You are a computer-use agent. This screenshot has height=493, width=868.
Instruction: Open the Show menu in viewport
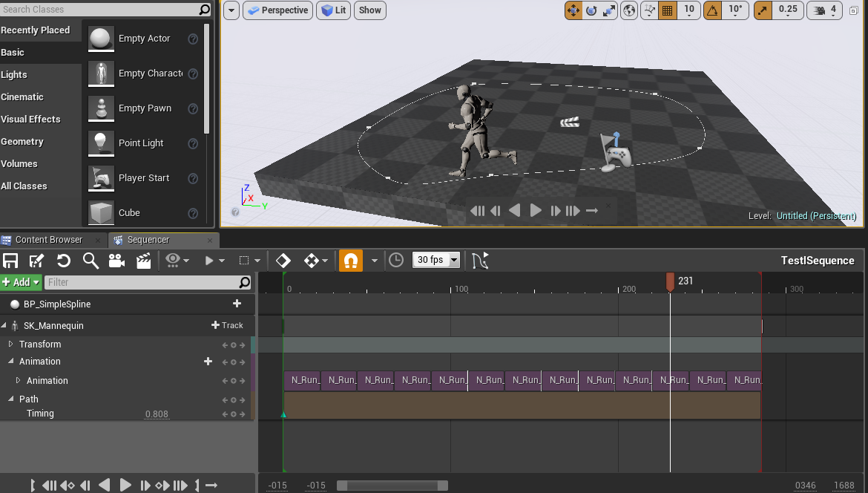coord(369,11)
